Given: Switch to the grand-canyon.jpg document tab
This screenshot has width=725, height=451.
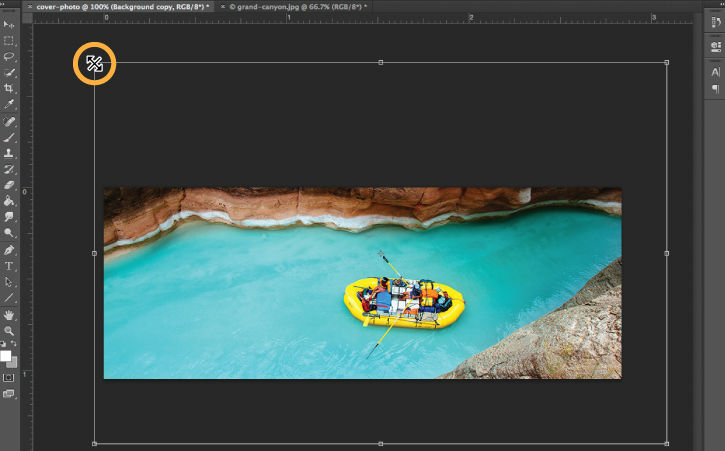Looking at the screenshot, I should coord(298,7).
